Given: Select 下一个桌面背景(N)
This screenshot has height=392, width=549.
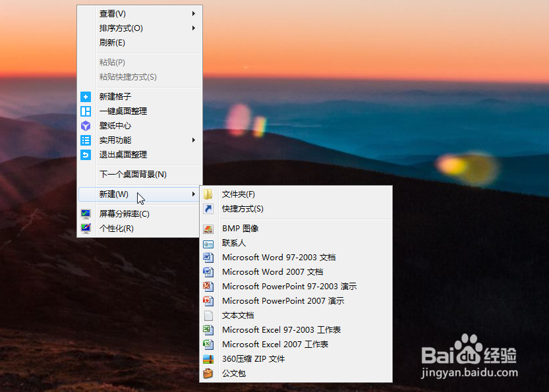Looking at the screenshot, I should 140,175.
